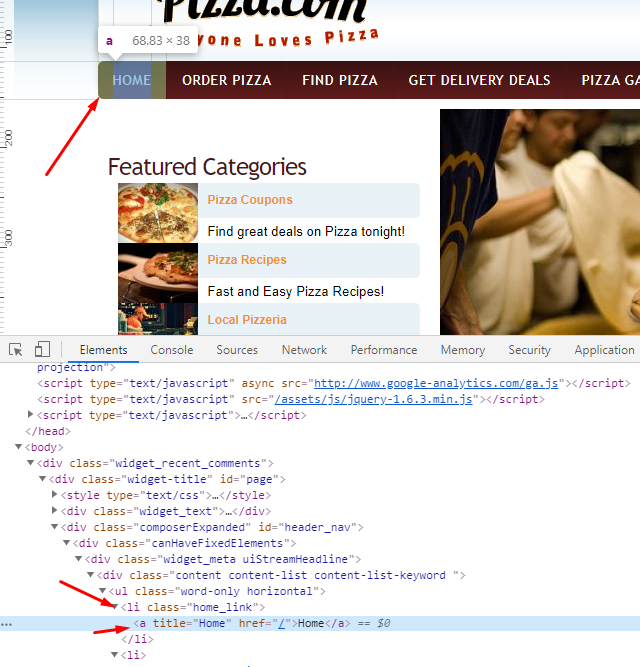Open the Security tab
The height and width of the screenshot is (667, 640).
tap(529, 350)
